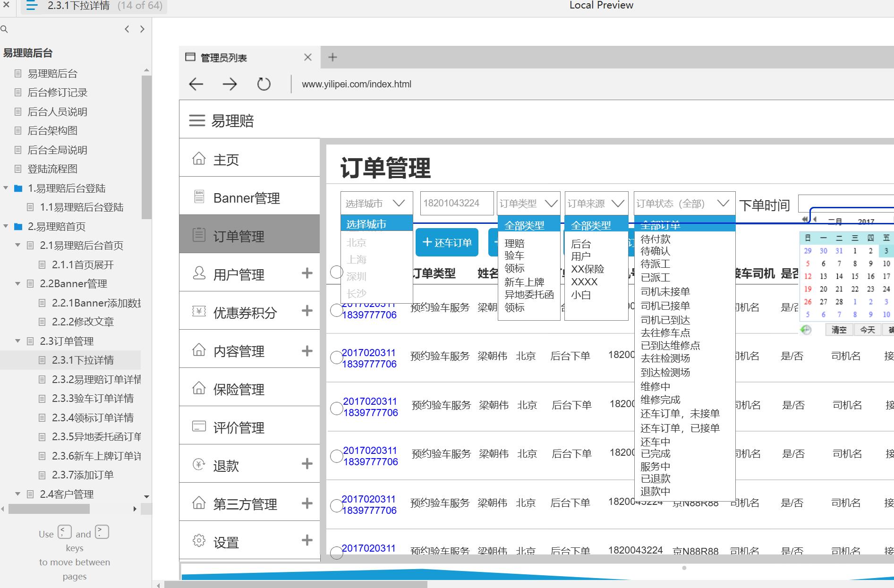Click the house icon beside 内容管理
This screenshot has width=894, height=588.
[199, 350]
